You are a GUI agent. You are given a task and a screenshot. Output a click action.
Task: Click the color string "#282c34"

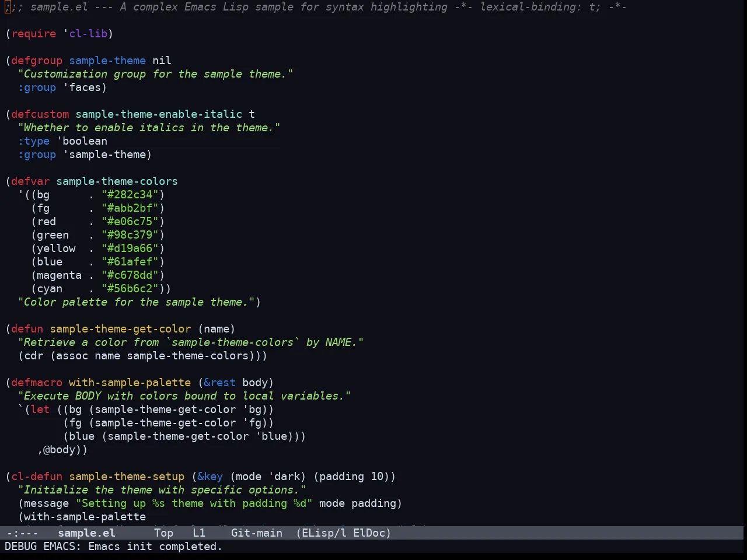130,195
